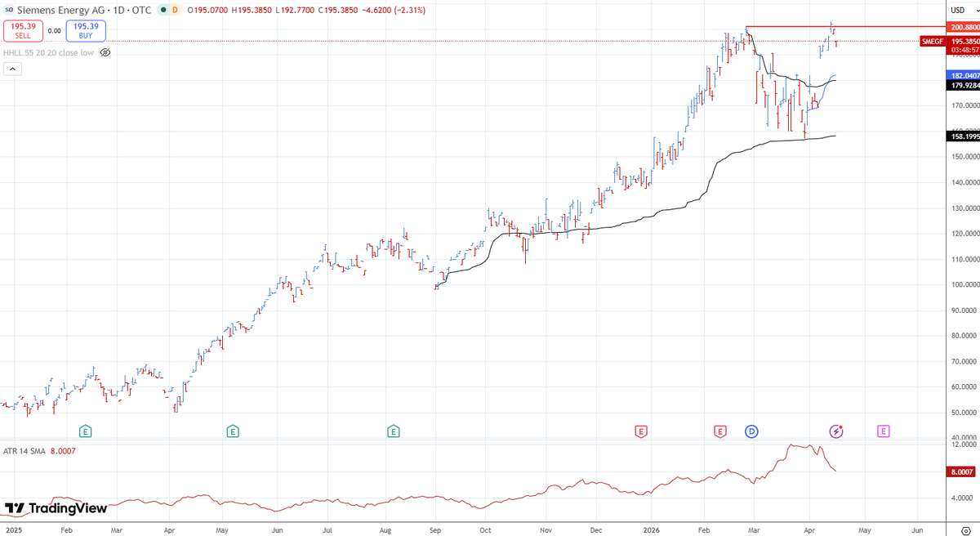
Task: Open chart settings gear at bottom right
Action: click(x=964, y=530)
